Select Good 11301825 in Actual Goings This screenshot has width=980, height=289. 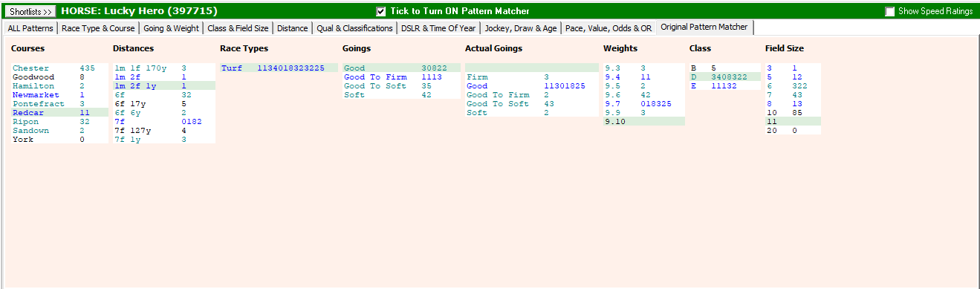(531, 86)
